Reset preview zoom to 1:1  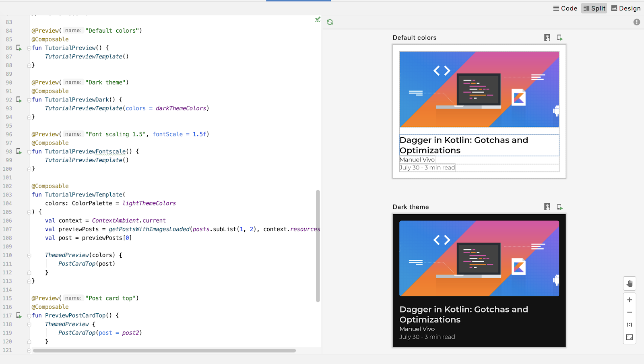(x=630, y=325)
